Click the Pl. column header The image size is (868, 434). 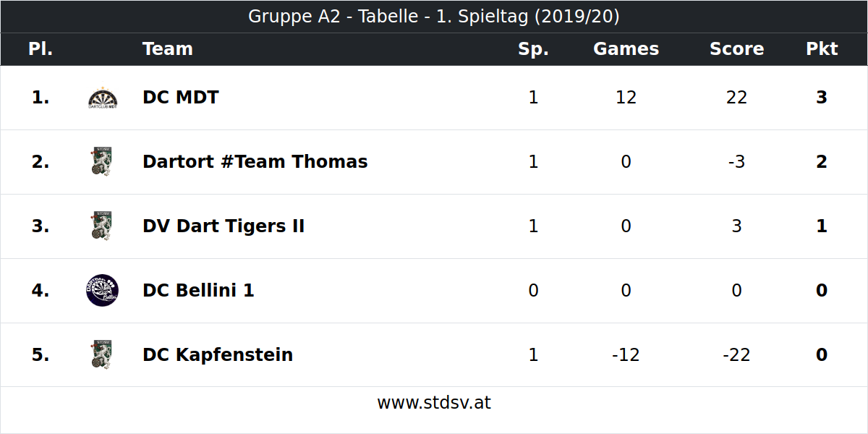41,49
